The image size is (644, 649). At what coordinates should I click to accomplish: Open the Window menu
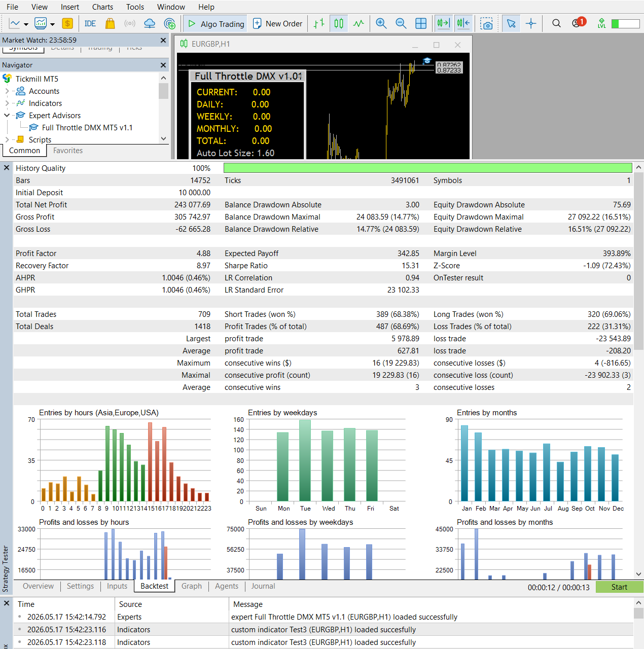(171, 7)
